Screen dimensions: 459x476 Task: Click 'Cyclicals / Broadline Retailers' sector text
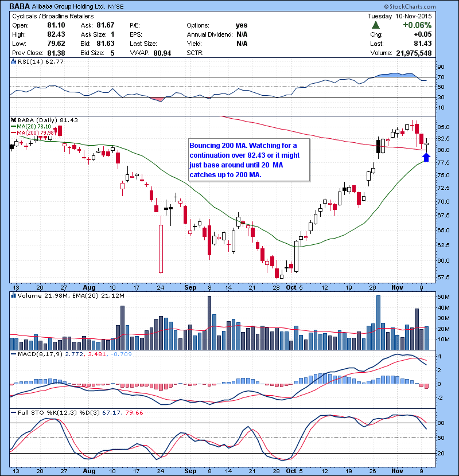53,16
